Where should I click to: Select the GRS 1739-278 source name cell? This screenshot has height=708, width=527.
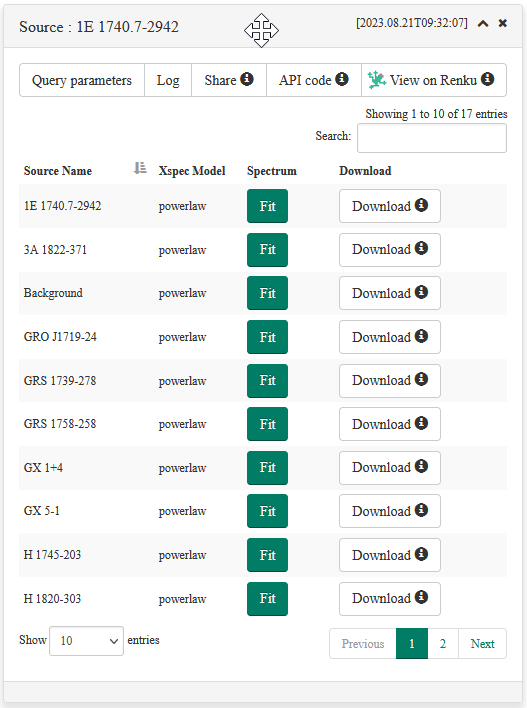(x=60, y=381)
